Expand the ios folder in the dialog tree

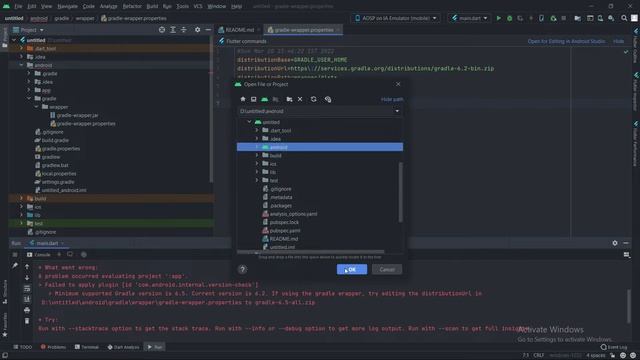click(x=257, y=164)
